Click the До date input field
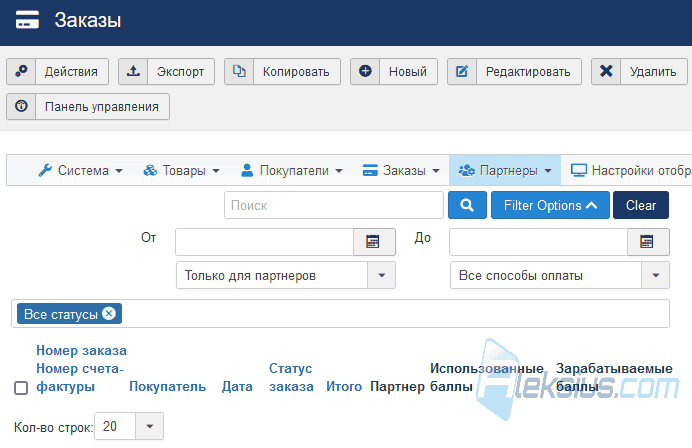 (538, 242)
